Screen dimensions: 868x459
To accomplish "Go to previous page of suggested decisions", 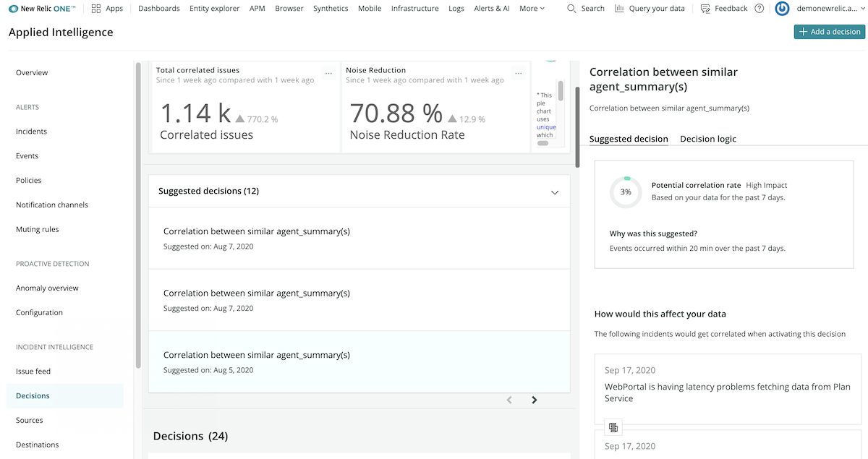I will pyautogui.click(x=509, y=400).
